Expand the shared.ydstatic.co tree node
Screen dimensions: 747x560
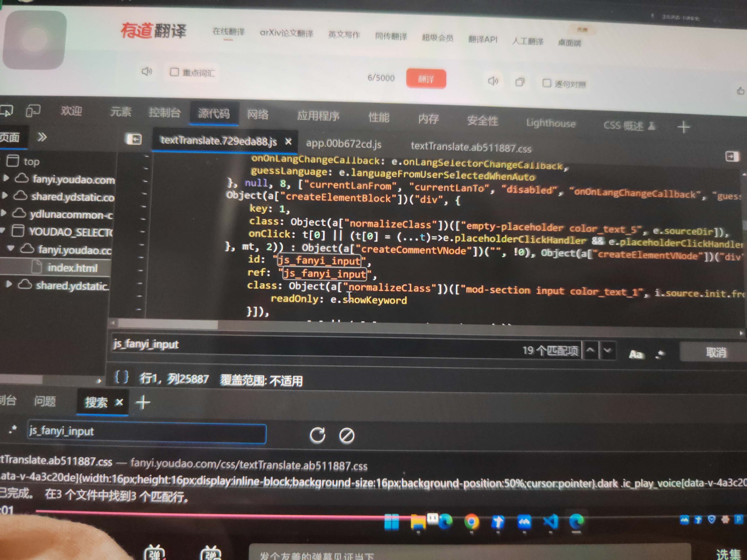click(x=5, y=195)
